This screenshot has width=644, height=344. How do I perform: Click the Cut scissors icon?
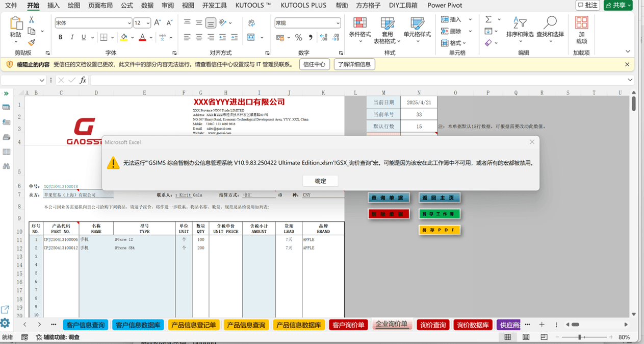tap(32, 20)
